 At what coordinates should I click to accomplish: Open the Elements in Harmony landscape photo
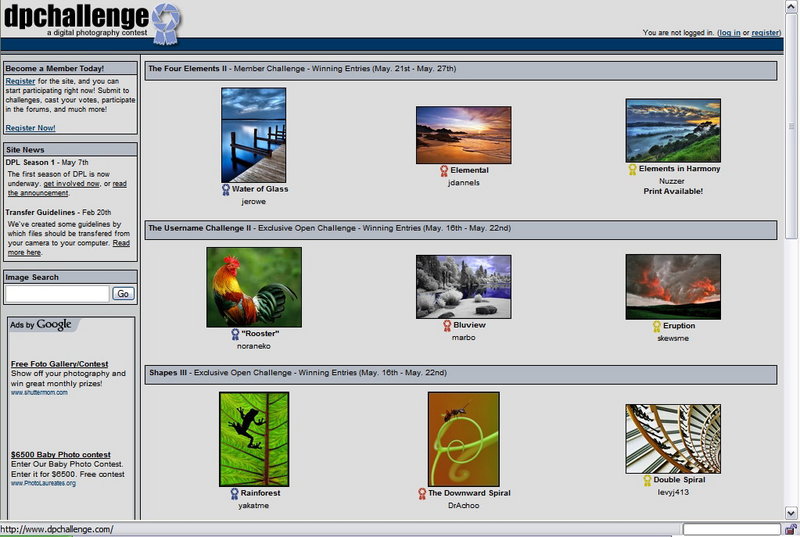click(673, 131)
